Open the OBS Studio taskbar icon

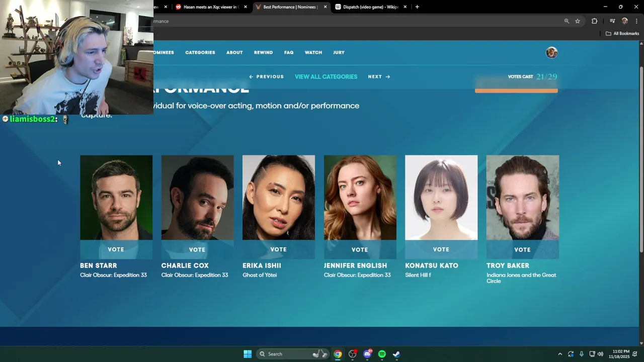(353, 354)
